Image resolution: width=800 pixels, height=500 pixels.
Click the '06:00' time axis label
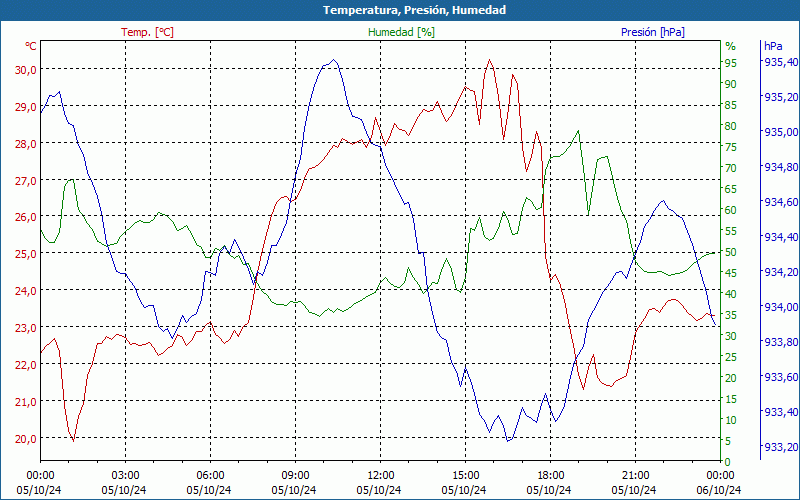(210, 476)
